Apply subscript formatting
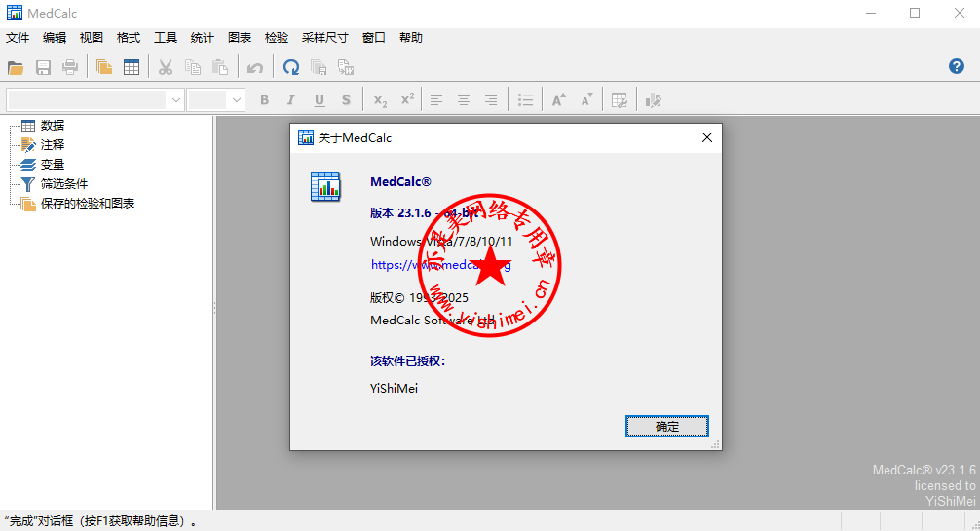This screenshot has width=980, height=531. [x=380, y=100]
